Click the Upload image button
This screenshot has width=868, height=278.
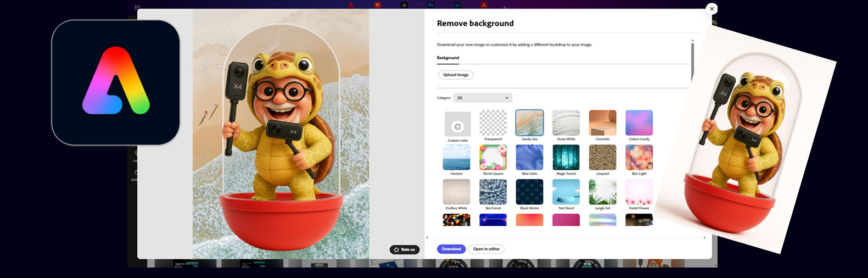pos(456,75)
